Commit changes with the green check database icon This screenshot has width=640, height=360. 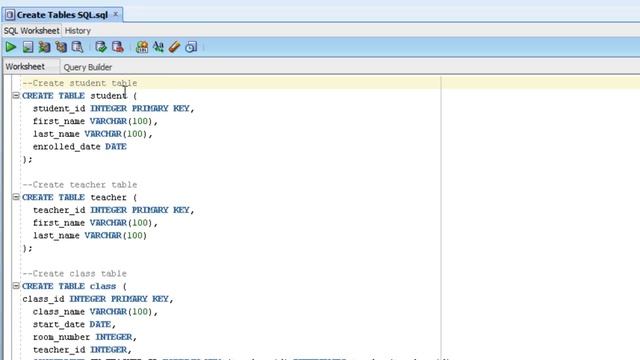pos(101,47)
